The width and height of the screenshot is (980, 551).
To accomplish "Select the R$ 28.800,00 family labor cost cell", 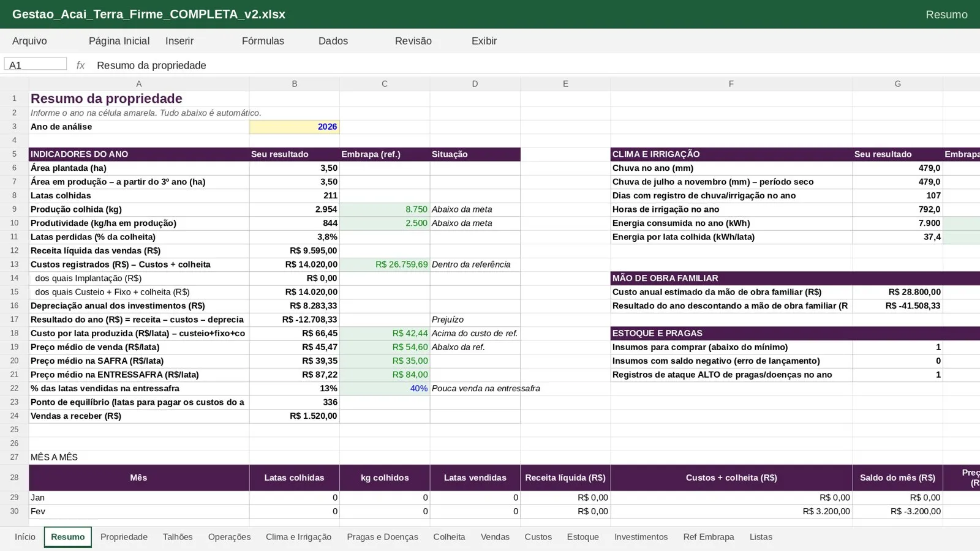I will point(897,292).
